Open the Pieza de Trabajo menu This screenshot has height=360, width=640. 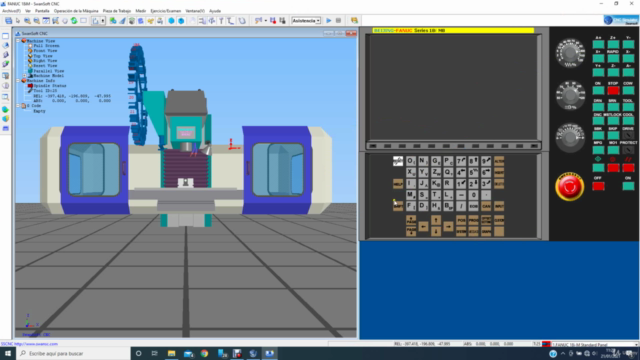pos(117,11)
